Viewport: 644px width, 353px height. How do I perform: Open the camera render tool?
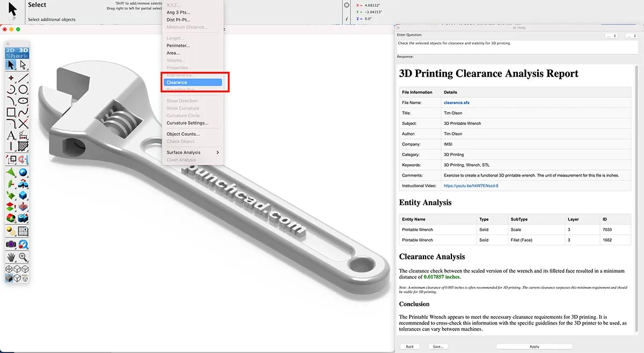11,244
